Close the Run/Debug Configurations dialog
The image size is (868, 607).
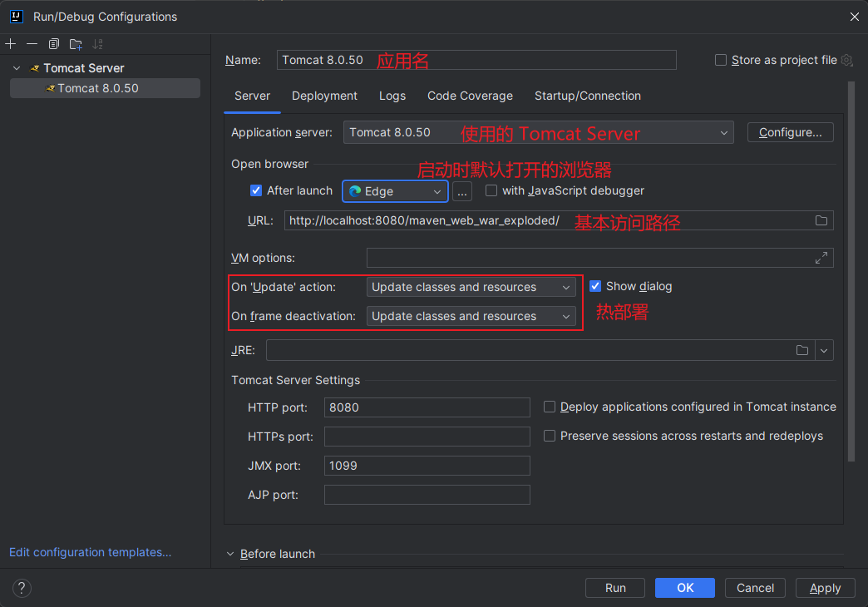tap(854, 17)
